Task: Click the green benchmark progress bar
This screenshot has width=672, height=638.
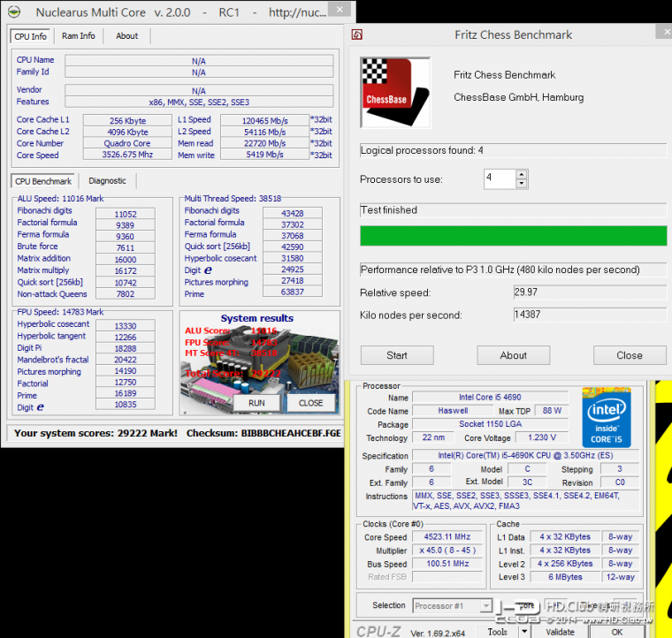Action: pyautogui.click(x=513, y=236)
